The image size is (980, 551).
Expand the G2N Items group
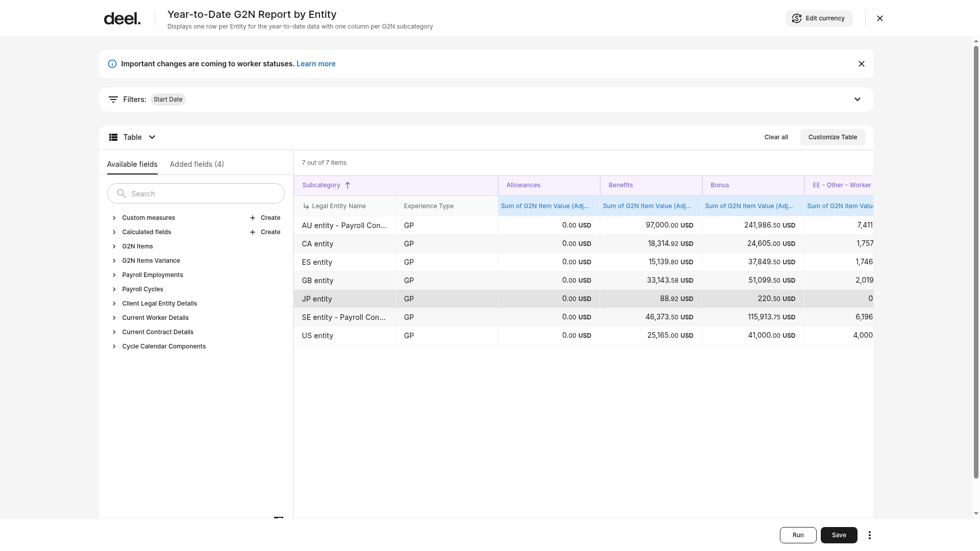point(114,246)
